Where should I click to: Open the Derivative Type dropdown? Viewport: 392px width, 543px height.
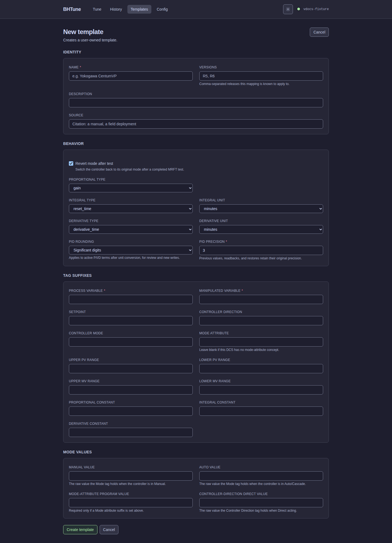tap(131, 229)
